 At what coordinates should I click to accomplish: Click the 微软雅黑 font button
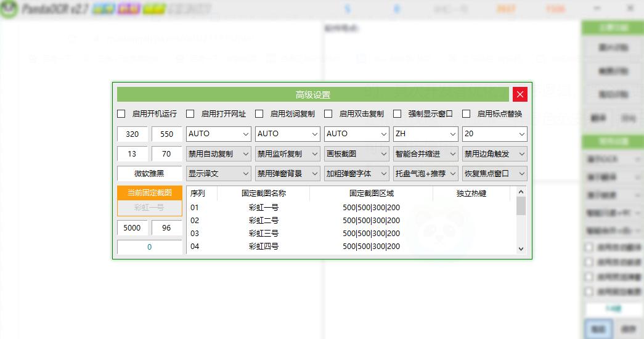[x=150, y=173]
